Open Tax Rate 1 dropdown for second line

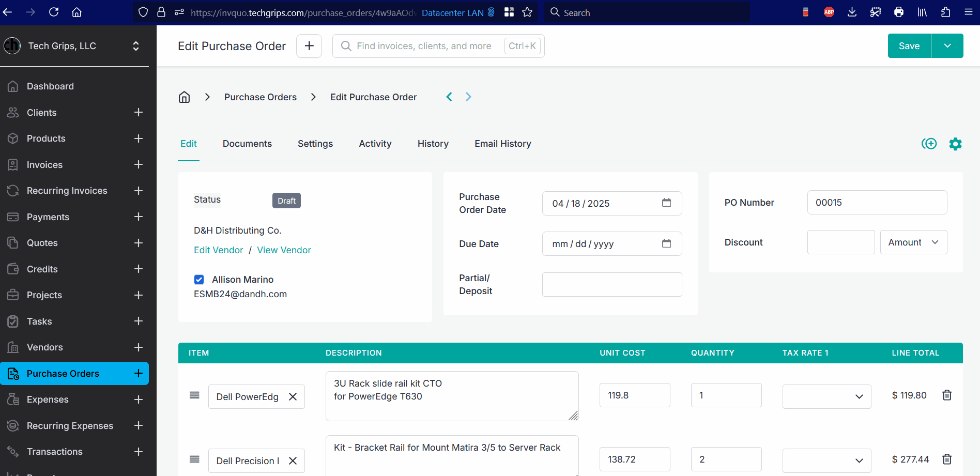tap(826, 460)
